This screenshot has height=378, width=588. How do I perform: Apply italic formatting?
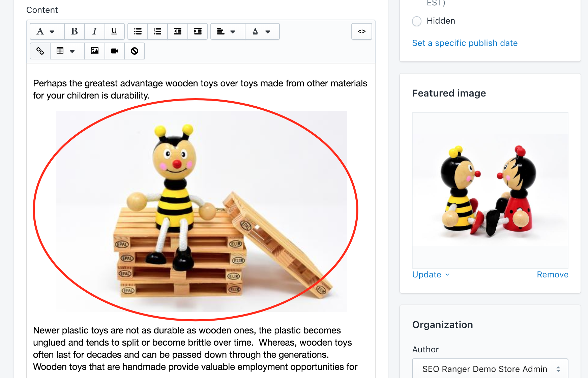click(x=95, y=31)
